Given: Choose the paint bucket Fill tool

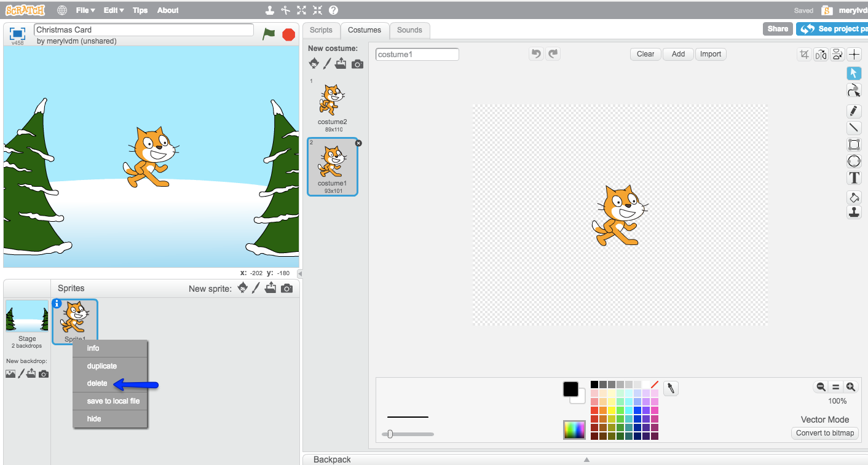Looking at the screenshot, I should (x=854, y=198).
